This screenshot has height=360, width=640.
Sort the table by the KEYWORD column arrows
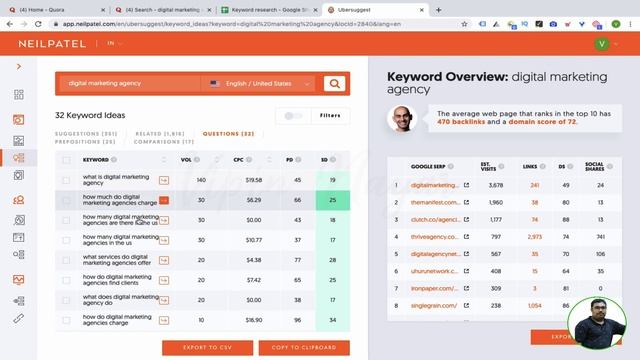pyautogui.click(x=164, y=160)
